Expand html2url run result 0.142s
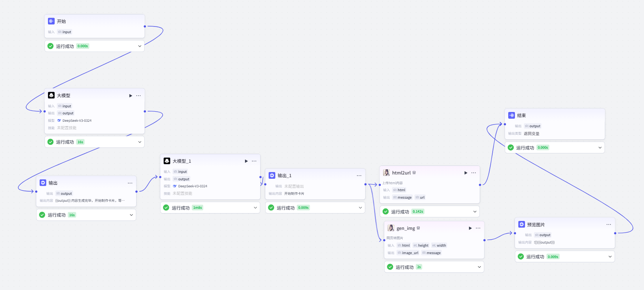 coord(475,212)
